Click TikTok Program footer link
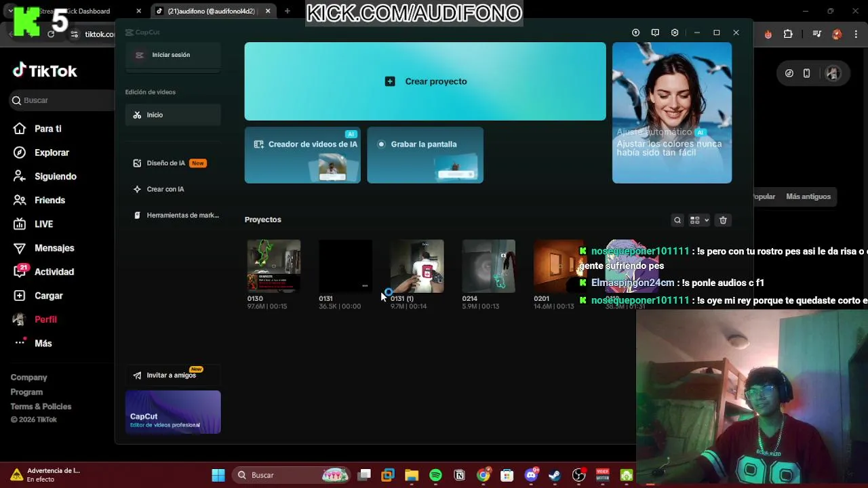 click(x=26, y=392)
